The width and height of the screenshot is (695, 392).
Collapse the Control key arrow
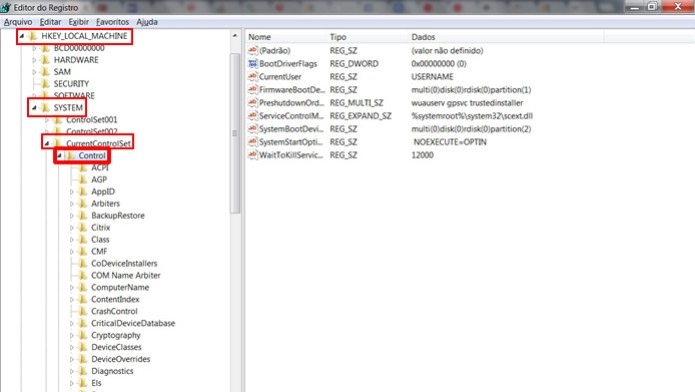pyautogui.click(x=59, y=156)
